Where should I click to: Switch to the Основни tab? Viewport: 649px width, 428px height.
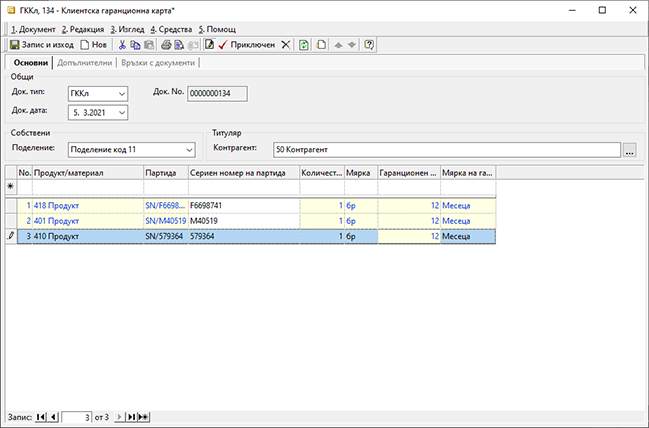coord(31,63)
